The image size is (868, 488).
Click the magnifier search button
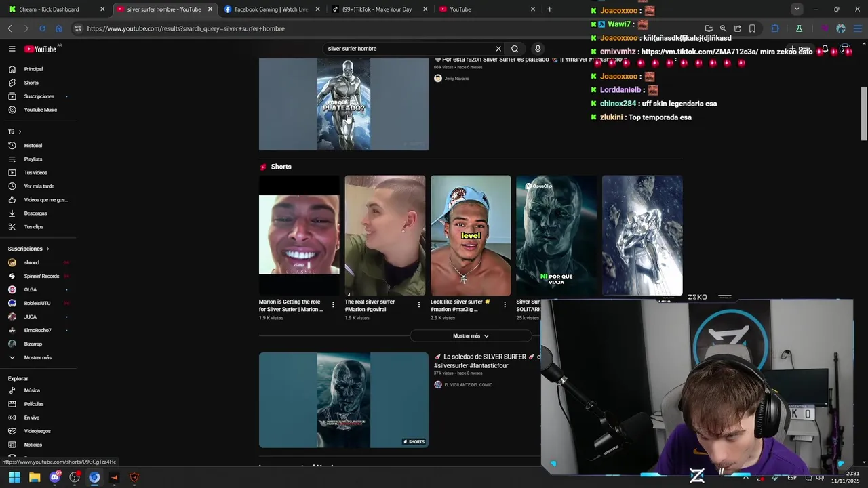tap(515, 49)
